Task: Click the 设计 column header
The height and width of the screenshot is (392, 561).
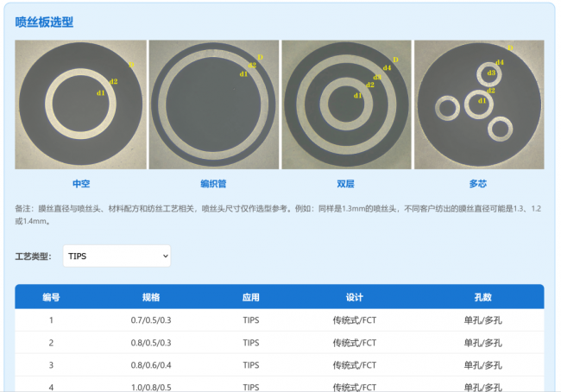Action: (x=354, y=297)
